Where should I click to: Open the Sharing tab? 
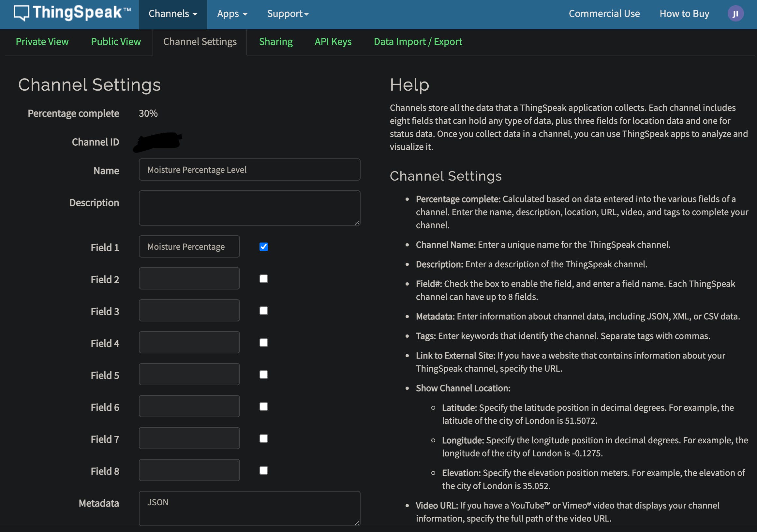pyautogui.click(x=275, y=41)
